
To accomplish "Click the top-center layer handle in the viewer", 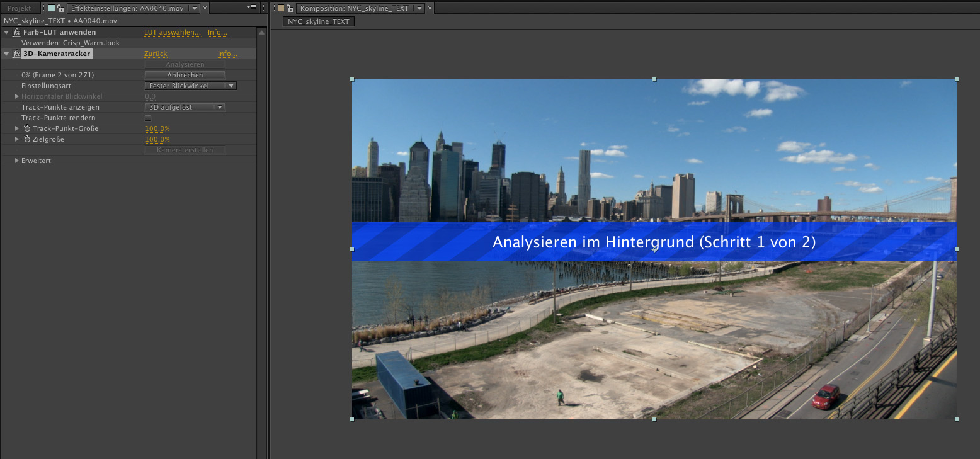I will point(654,79).
